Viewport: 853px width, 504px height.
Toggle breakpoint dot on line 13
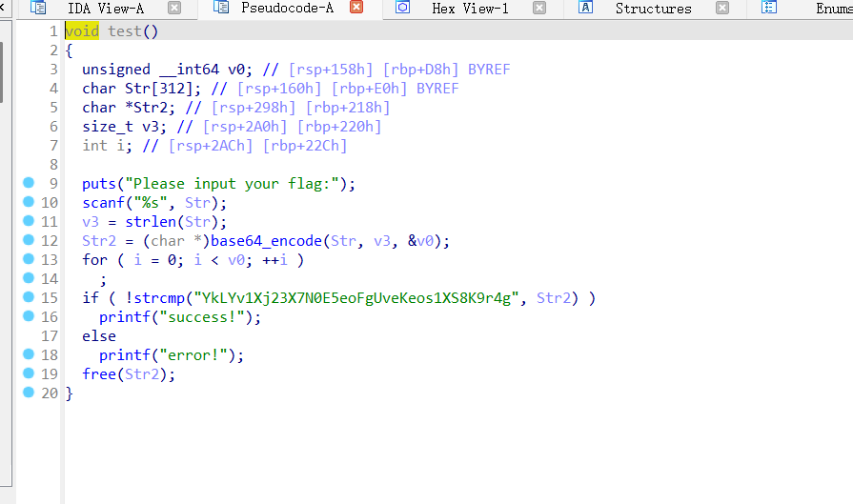click(x=29, y=259)
